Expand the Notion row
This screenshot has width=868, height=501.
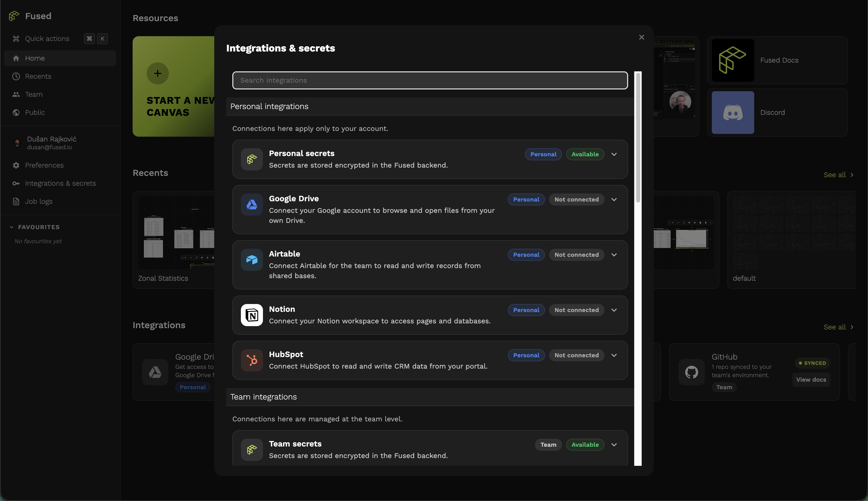(614, 310)
